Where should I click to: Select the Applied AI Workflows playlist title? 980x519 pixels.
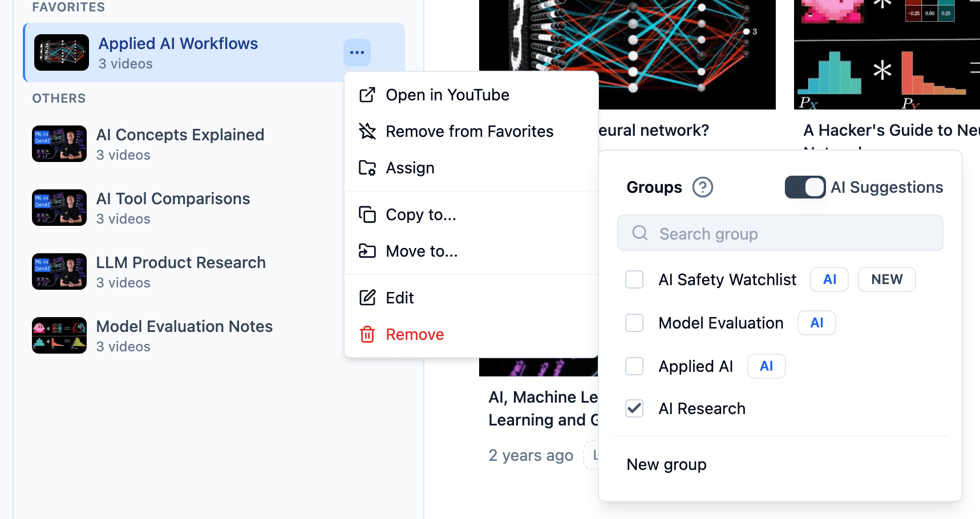pos(178,43)
